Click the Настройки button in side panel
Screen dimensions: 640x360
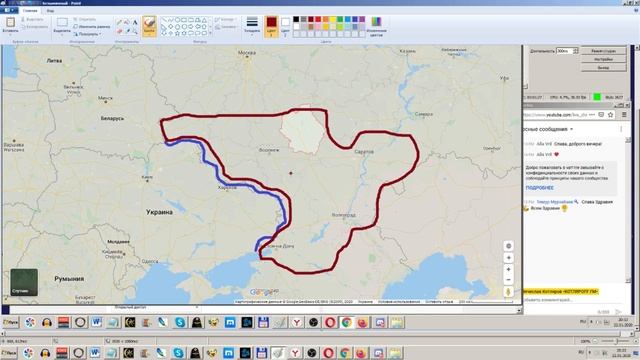[x=603, y=59]
